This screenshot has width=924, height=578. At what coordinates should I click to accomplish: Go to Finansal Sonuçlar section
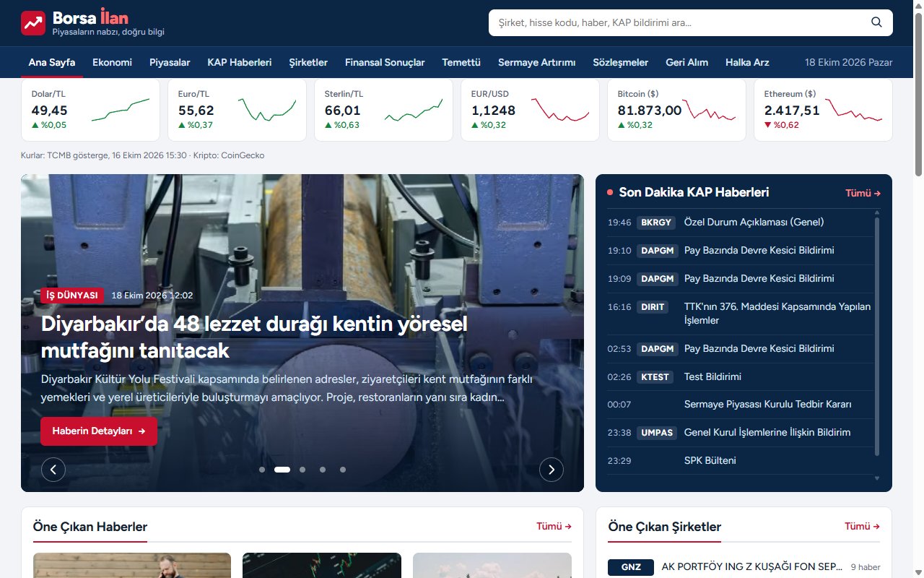tap(385, 62)
